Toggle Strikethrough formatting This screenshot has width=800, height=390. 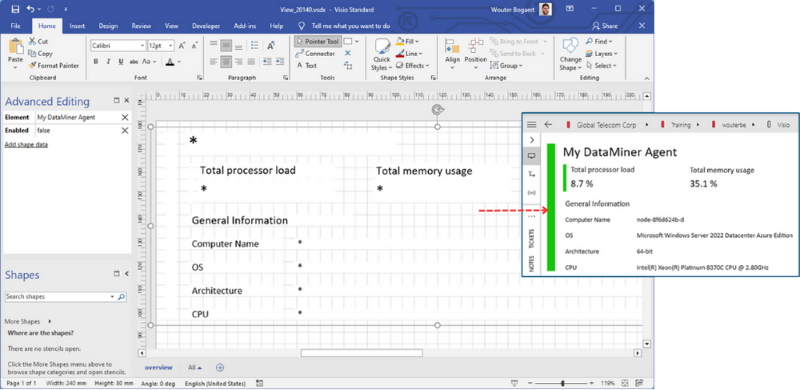[x=134, y=62]
